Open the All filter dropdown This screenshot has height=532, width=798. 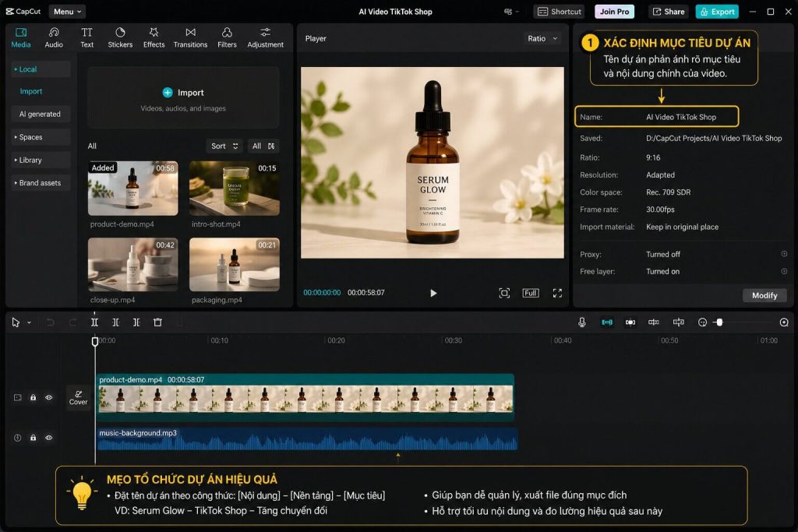coord(263,146)
